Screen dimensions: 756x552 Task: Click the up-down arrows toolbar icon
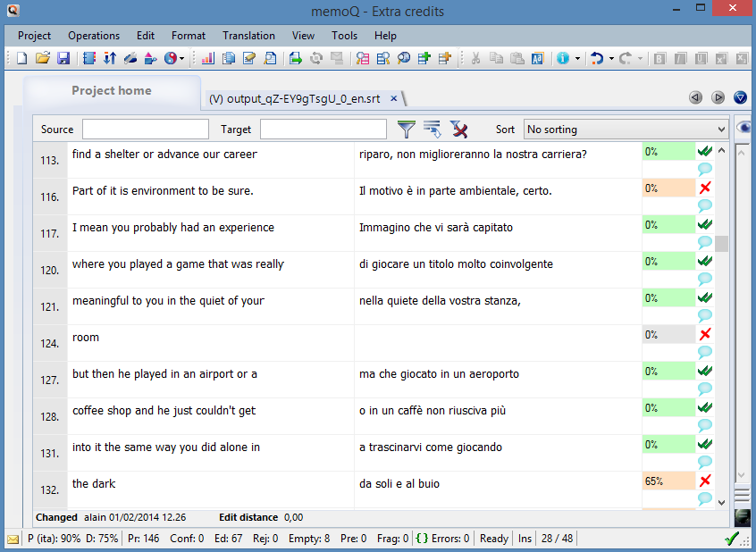coord(110,58)
